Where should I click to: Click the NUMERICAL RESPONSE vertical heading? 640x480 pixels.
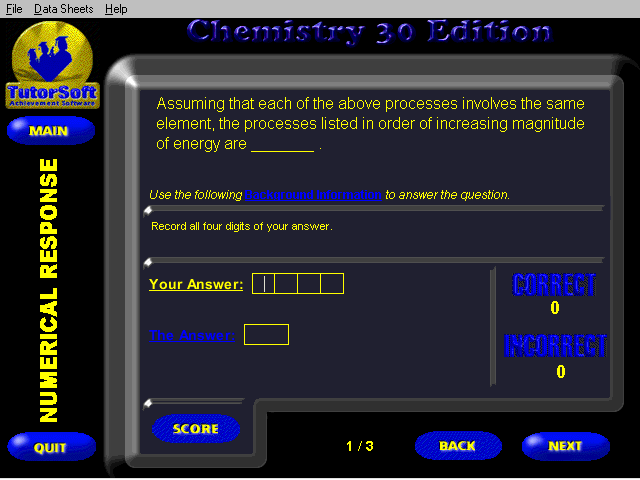[x=49, y=290]
